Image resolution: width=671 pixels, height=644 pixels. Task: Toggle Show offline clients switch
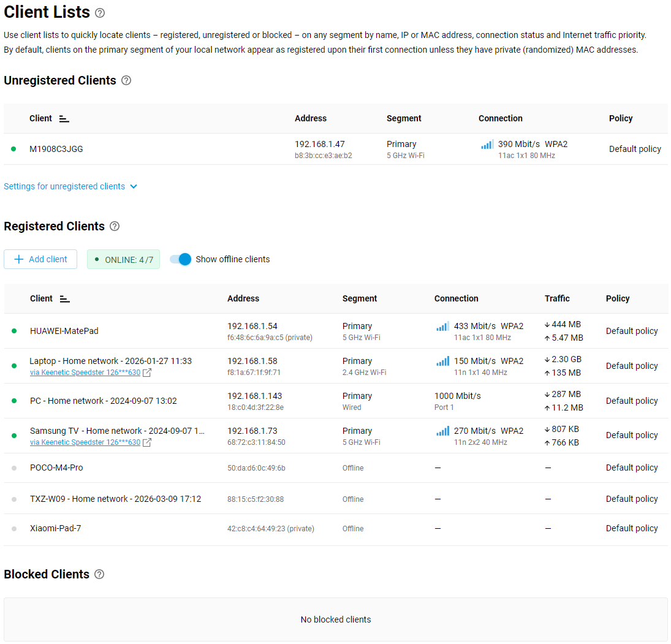[180, 259]
